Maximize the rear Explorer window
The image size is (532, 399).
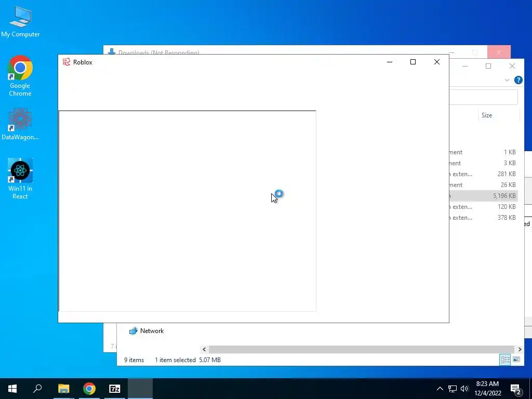488,66
